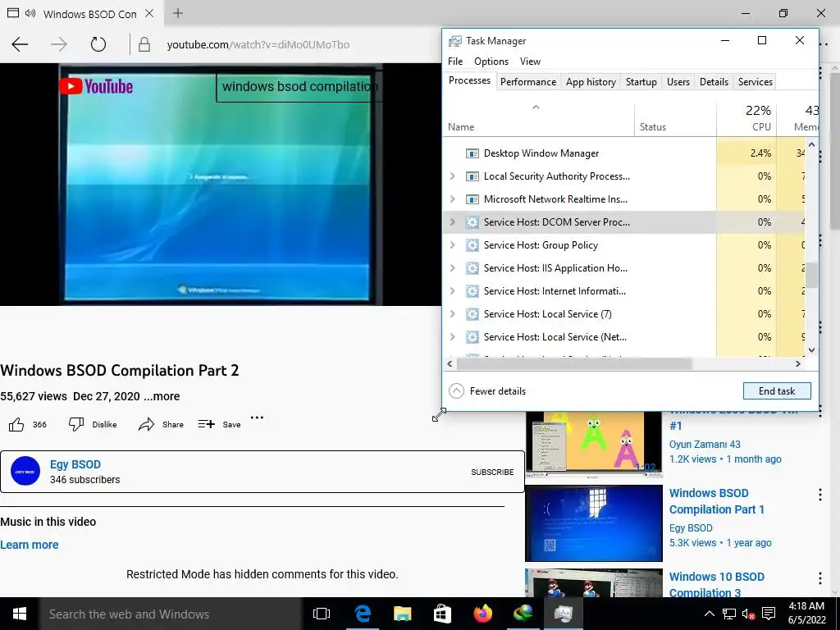The image size is (840, 630).
Task: Click the youtube.com address bar
Action: pyautogui.click(x=257, y=44)
